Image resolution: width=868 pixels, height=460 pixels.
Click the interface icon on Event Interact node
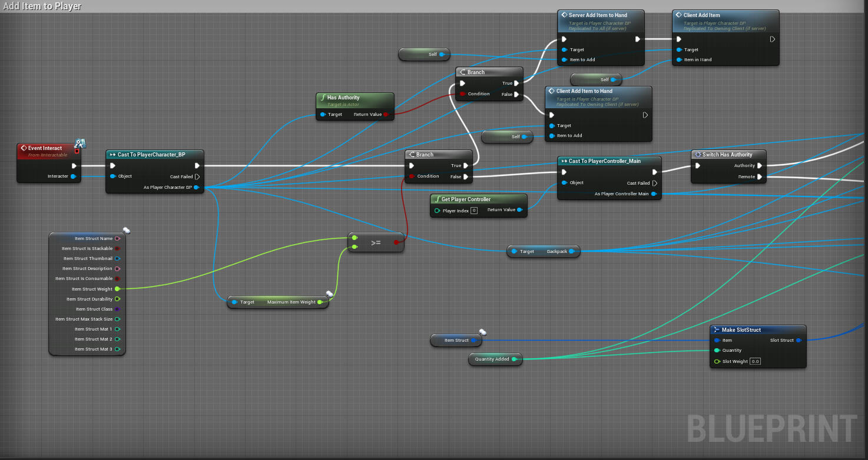81,143
